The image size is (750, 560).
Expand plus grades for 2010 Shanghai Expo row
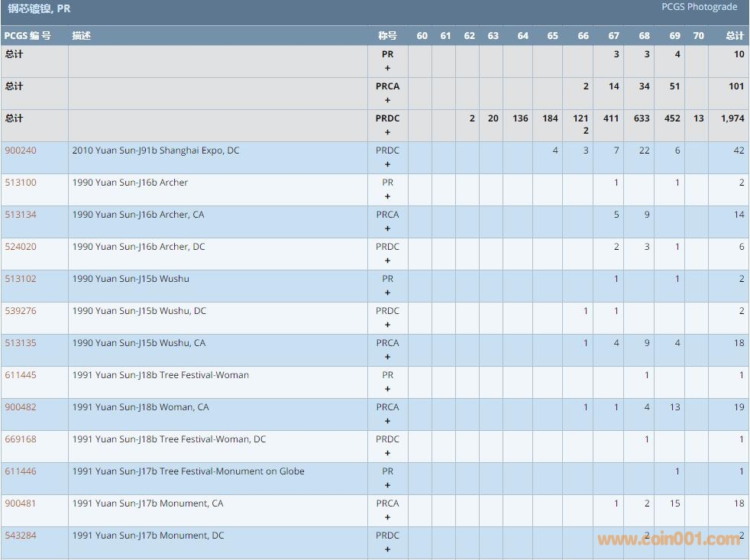pyautogui.click(x=387, y=164)
